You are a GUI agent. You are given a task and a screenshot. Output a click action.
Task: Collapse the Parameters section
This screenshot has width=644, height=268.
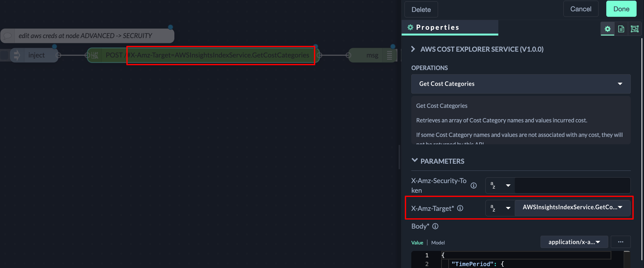(415, 161)
